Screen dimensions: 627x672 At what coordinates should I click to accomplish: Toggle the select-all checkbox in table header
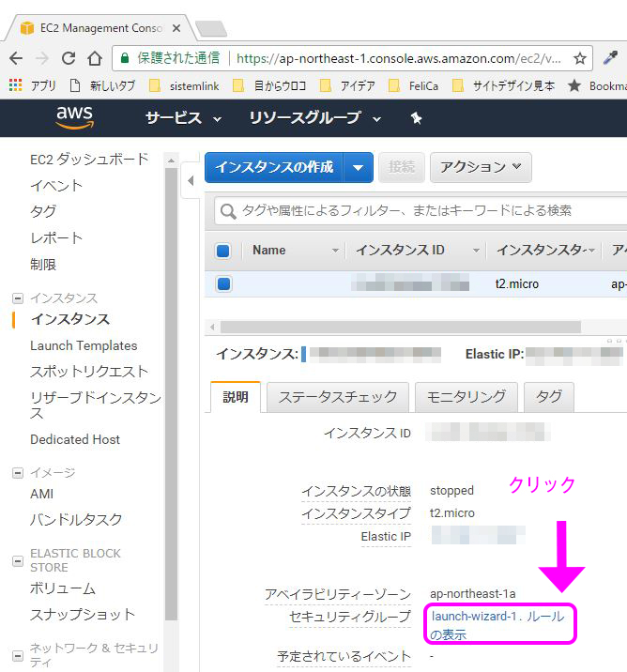tap(222, 251)
